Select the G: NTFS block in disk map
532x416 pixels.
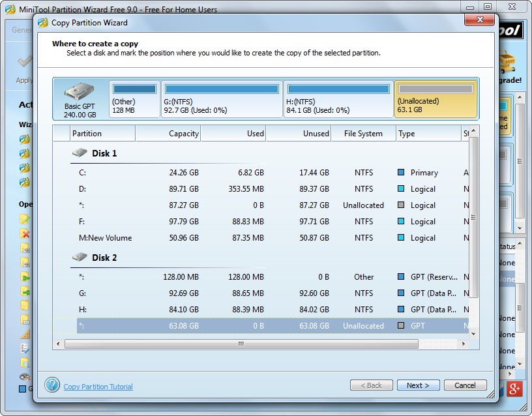pos(222,97)
